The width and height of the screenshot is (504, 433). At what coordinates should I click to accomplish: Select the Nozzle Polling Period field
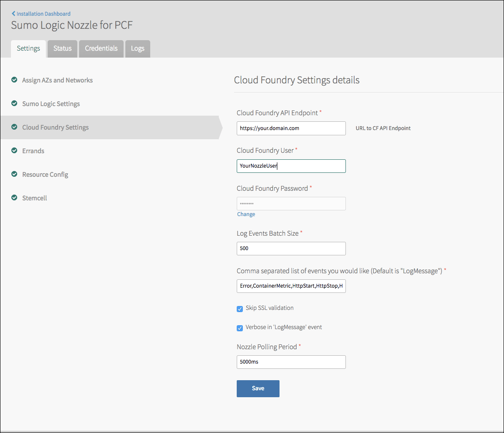point(291,362)
